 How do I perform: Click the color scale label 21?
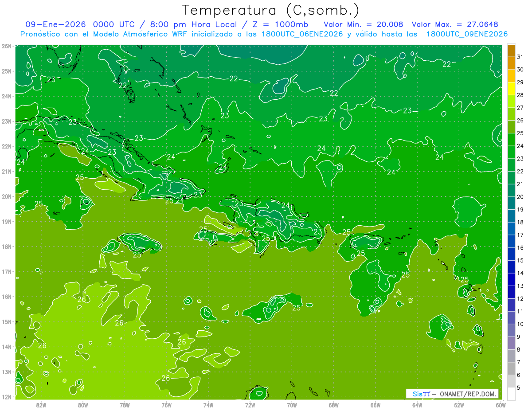(x=520, y=184)
